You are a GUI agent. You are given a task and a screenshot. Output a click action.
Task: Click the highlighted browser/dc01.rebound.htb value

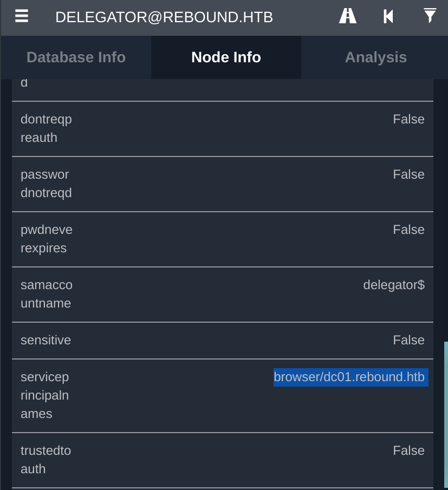pyautogui.click(x=350, y=377)
